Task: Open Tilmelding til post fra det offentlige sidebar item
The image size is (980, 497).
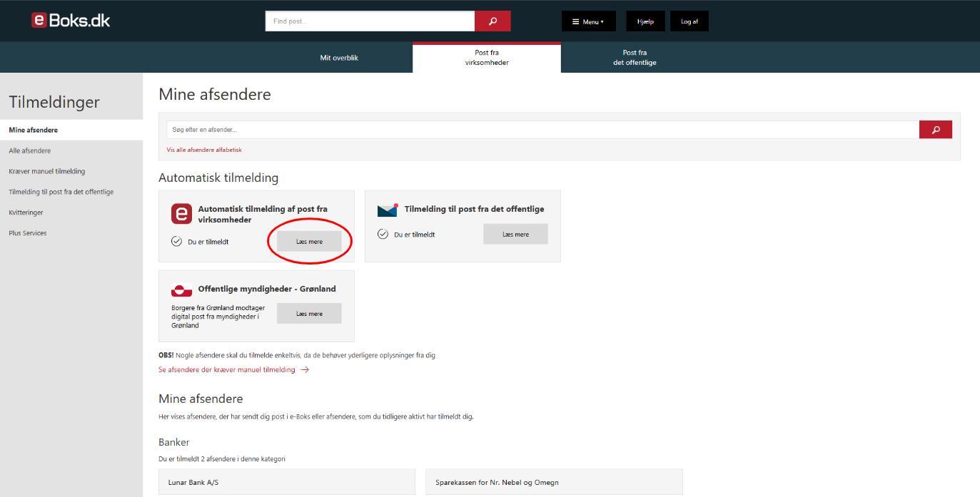Action: pos(71,192)
